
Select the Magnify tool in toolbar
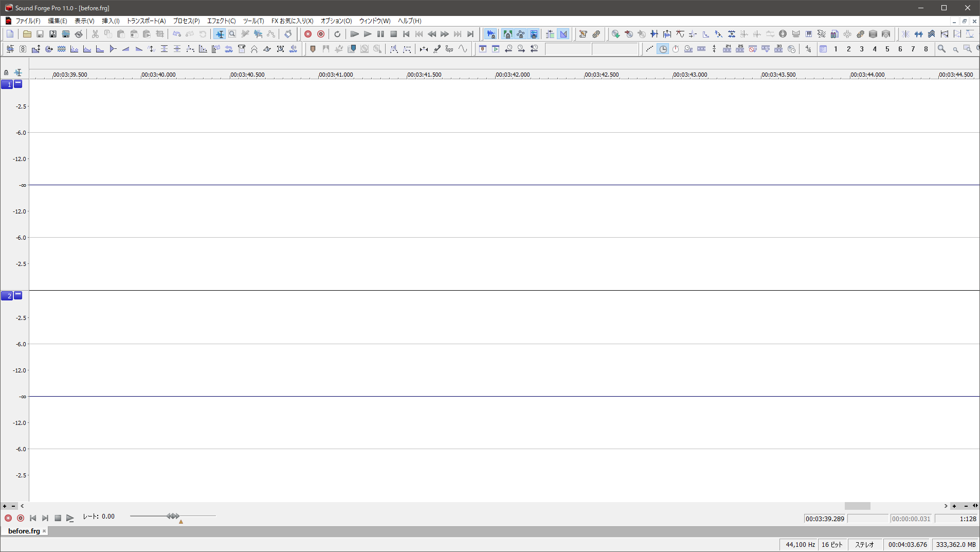pyautogui.click(x=232, y=34)
